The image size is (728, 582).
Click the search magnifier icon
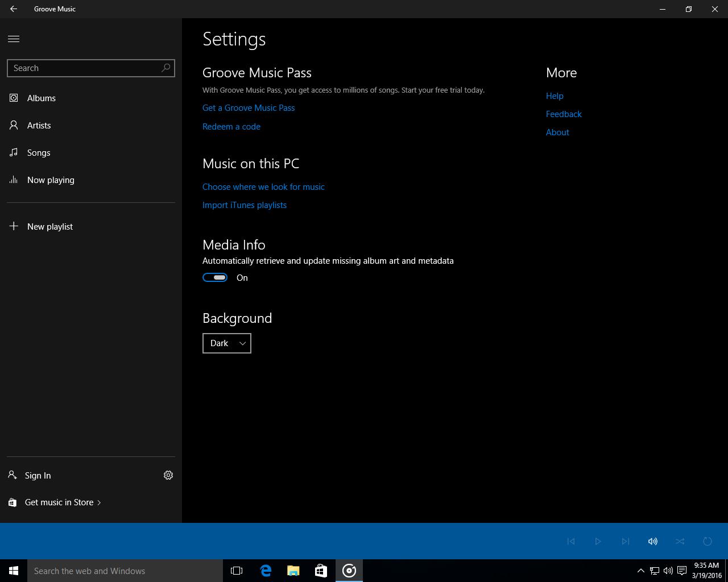point(166,68)
